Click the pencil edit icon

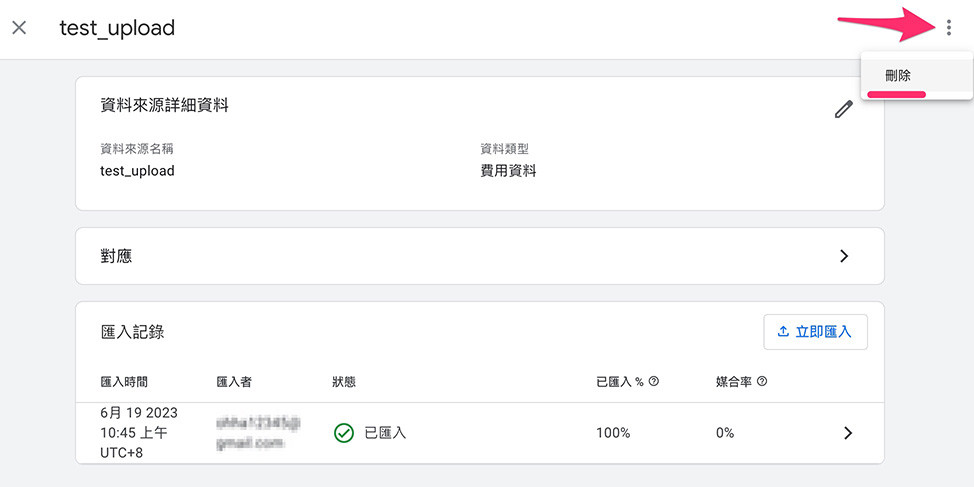(844, 109)
